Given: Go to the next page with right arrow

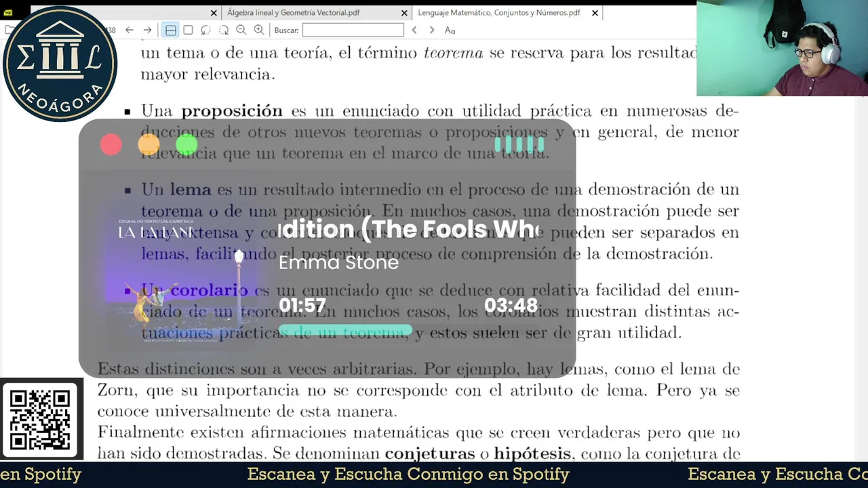Looking at the screenshot, I should 147,30.
